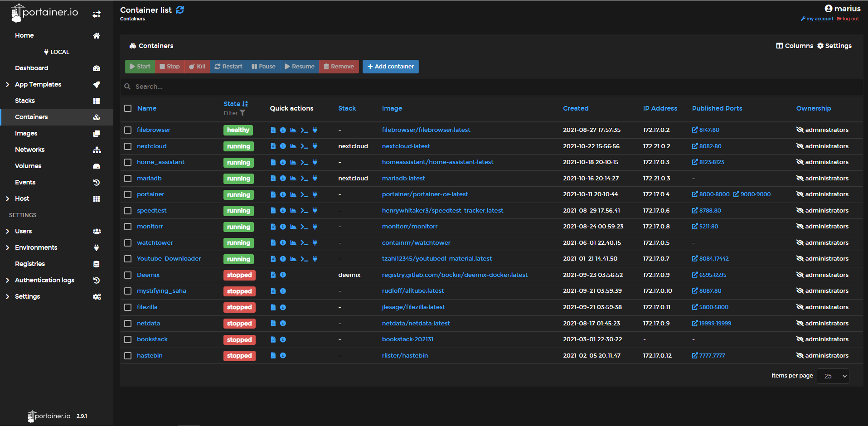Check the speedtest row checkbox

pos(128,211)
